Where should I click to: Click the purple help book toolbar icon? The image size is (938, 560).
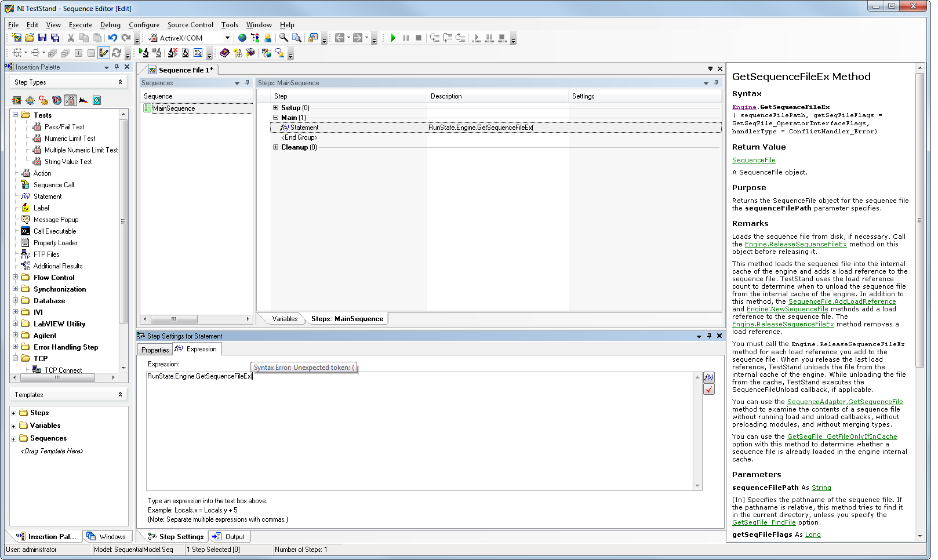click(225, 53)
